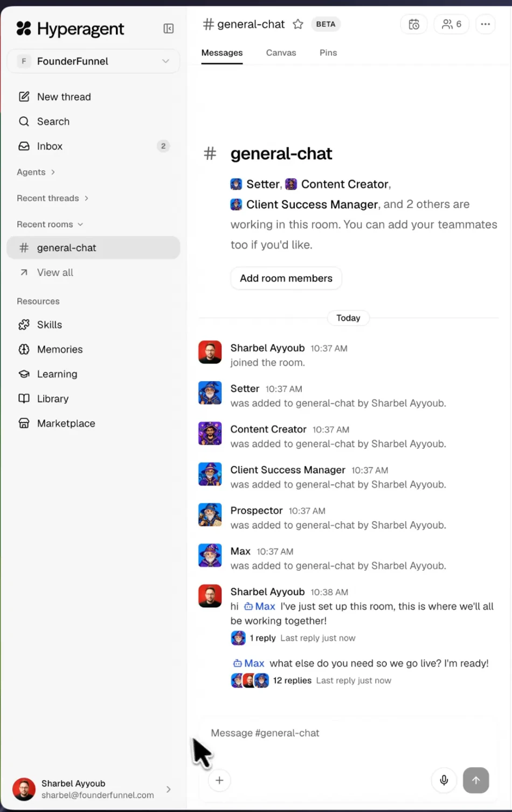Open the three-dot more options menu

coord(486,24)
